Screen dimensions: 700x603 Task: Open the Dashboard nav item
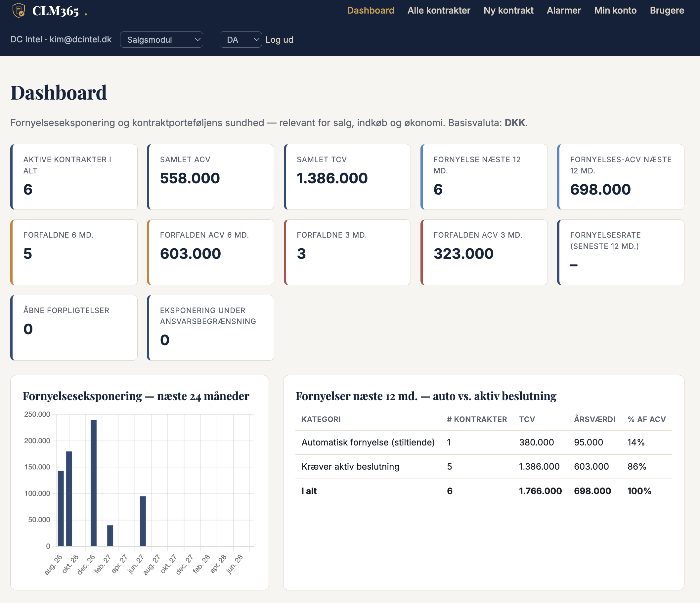pos(371,11)
